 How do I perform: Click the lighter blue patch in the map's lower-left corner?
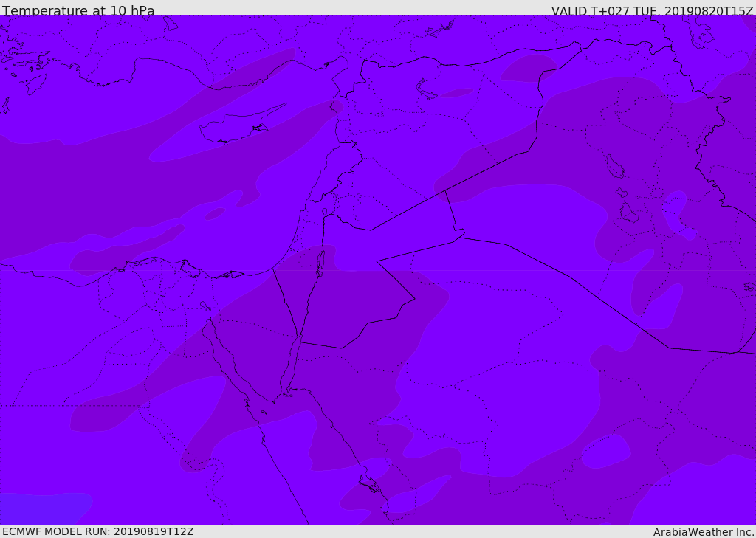[44, 508]
